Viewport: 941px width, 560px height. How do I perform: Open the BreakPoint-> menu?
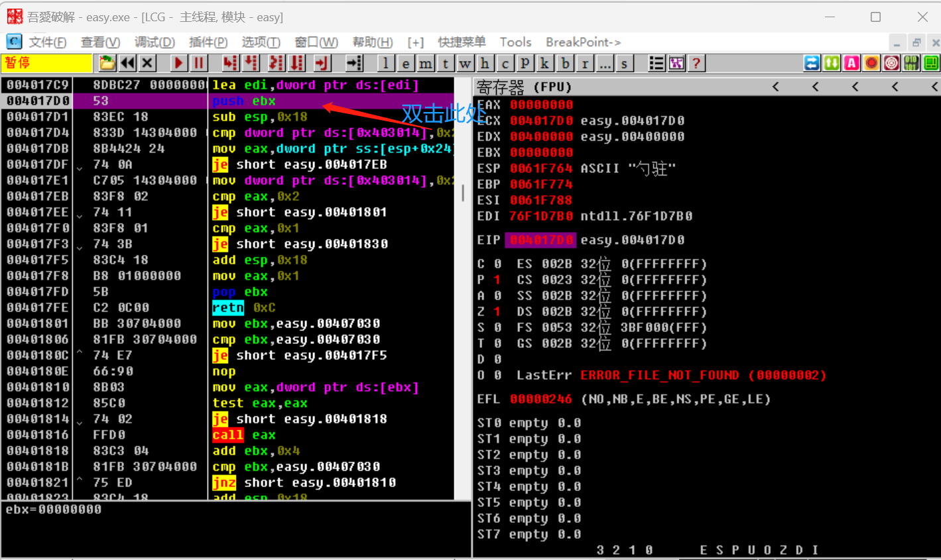click(583, 42)
